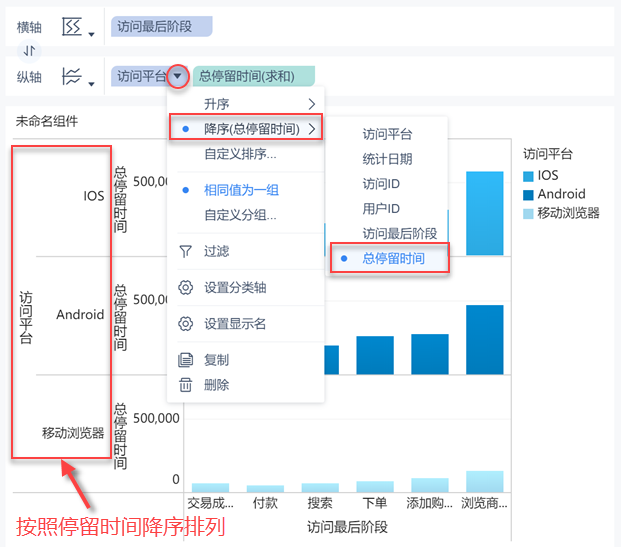Click the 未命名组件 component title
This screenshot has height=547, width=621.
pos(47,121)
